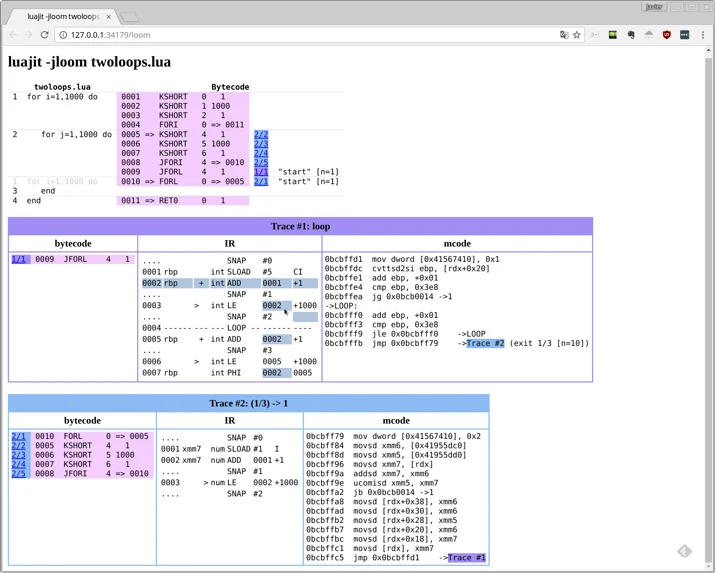Click the '0007 rbp int PHI' IR row

coord(230,373)
